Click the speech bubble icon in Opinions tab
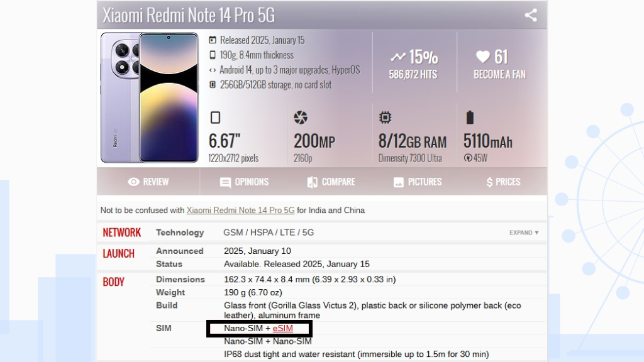The image size is (644, 362). coord(225,182)
